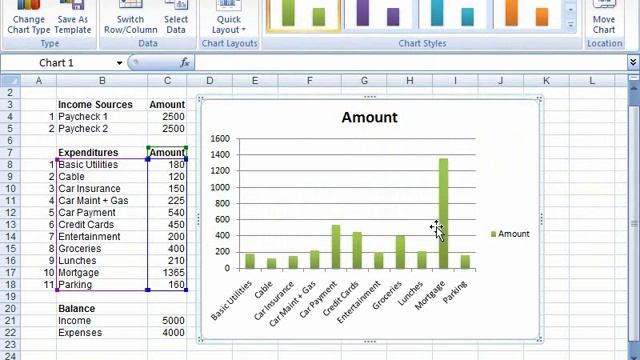Click the Paycheck 2 cell

[x=102, y=129]
